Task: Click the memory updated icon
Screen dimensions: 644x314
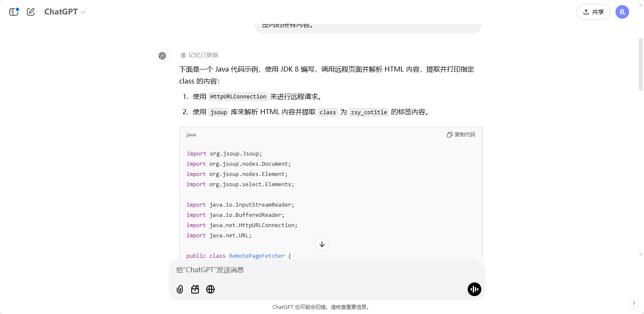Action: [x=183, y=55]
